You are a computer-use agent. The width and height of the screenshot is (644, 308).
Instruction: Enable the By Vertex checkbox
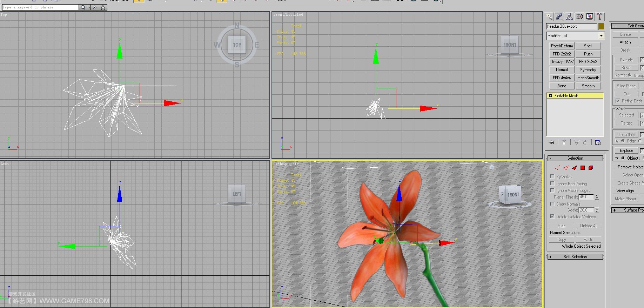(x=552, y=176)
